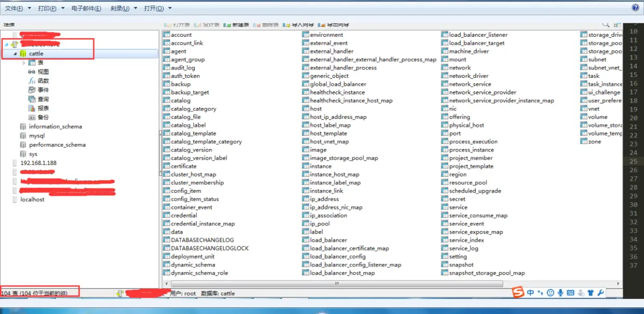This screenshot has width=644, height=314.
Task: Click the audit_log table icon
Action: [167, 67]
